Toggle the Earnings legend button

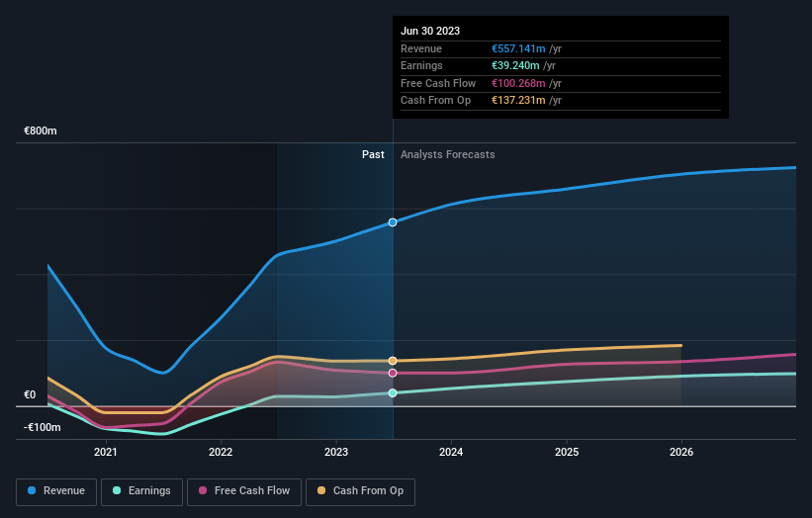[x=141, y=491]
